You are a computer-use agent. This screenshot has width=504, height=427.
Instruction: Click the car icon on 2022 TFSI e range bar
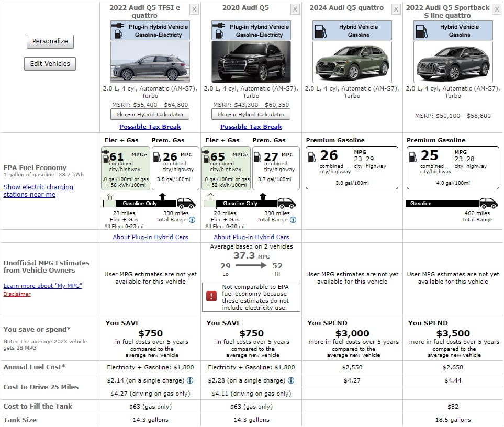coord(186,203)
